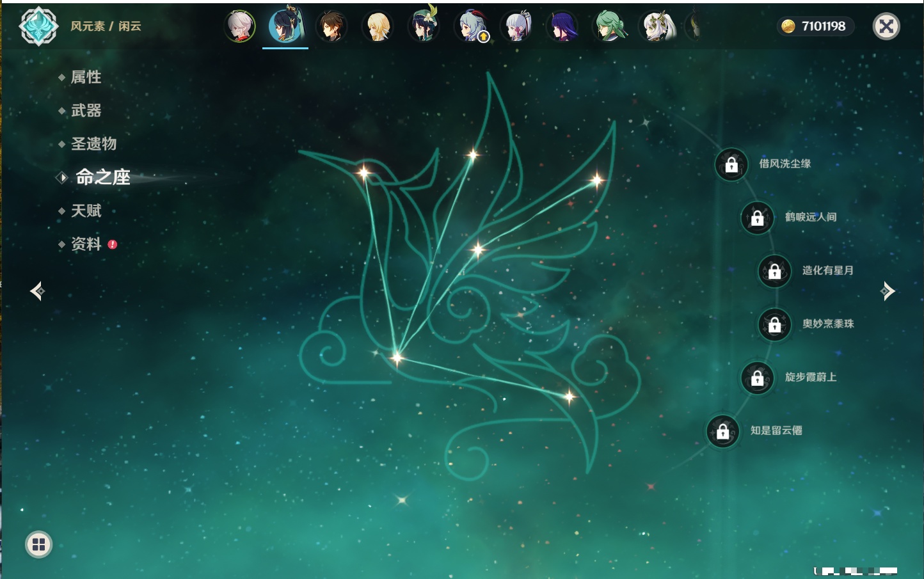Click the 风元素 / 闲云 title text
The width and height of the screenshot is (924, 579).
click(x=106, y=26)
